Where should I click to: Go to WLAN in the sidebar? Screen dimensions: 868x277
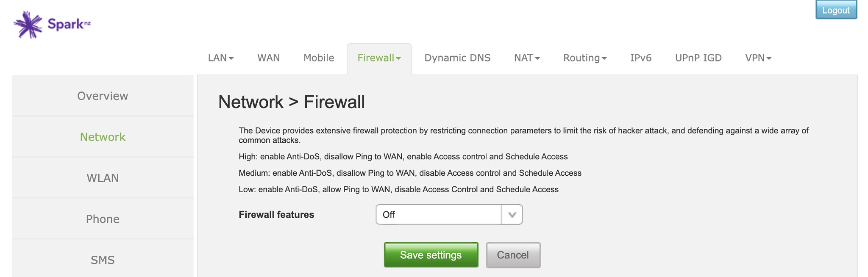coord(103,178)
